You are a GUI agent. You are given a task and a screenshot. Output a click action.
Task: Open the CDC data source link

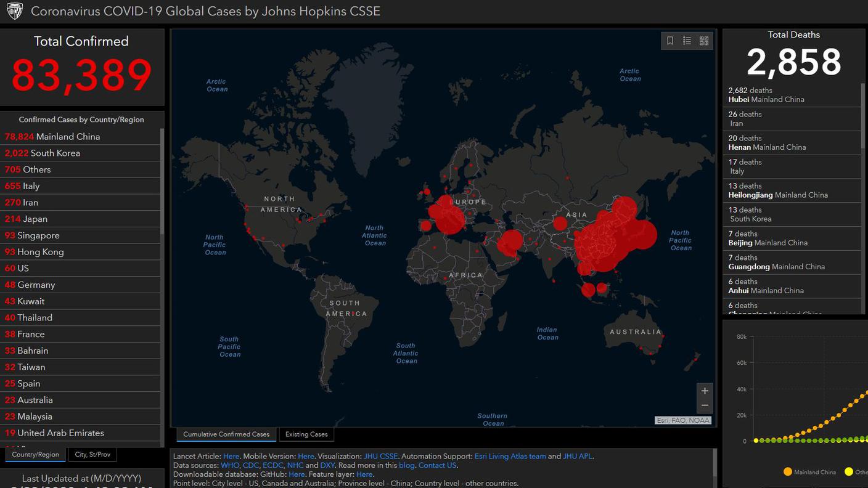click(251, 465)
